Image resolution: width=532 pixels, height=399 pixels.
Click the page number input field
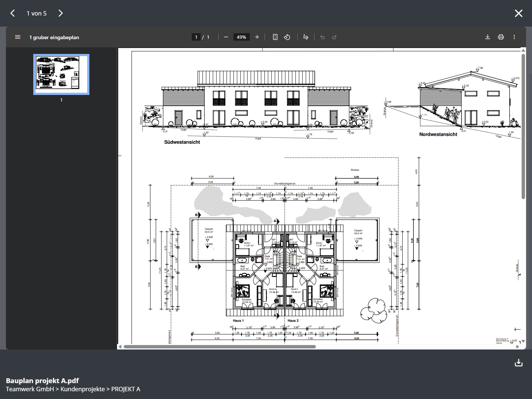pos(196,37)
